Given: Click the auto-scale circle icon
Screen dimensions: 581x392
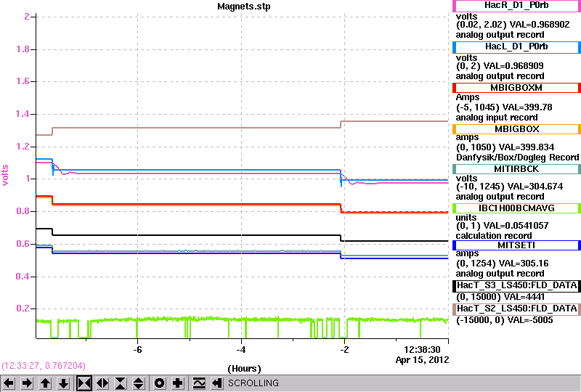Looking at the screenshot, I should point(160,383).
